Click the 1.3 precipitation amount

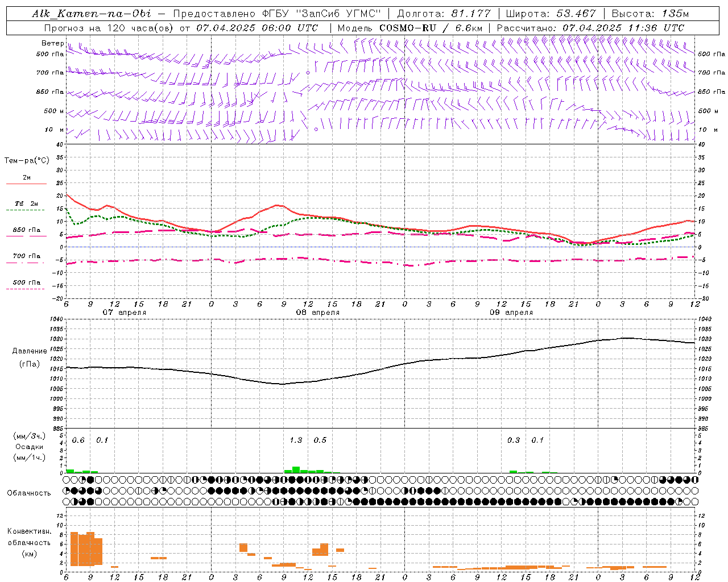pyautogui.click(x=296, y=440)
